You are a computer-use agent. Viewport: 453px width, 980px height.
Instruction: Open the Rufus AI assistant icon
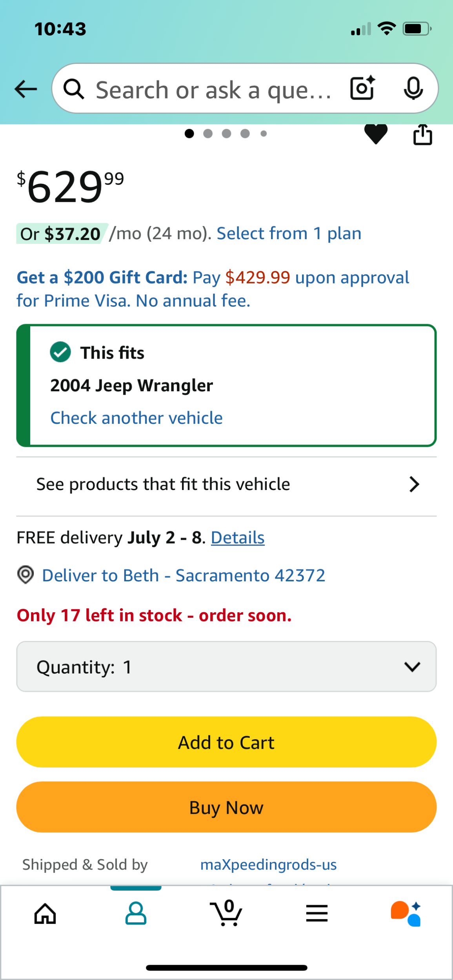[406, 913]
